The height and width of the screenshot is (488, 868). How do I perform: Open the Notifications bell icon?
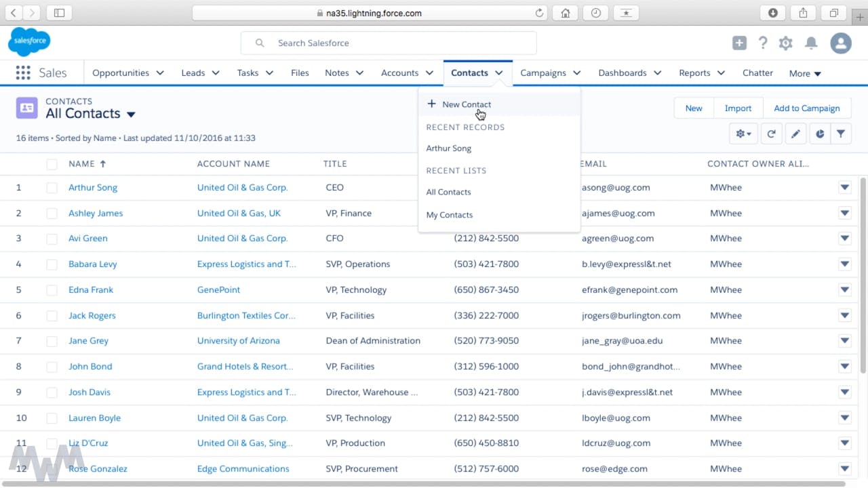pos(811,43)
